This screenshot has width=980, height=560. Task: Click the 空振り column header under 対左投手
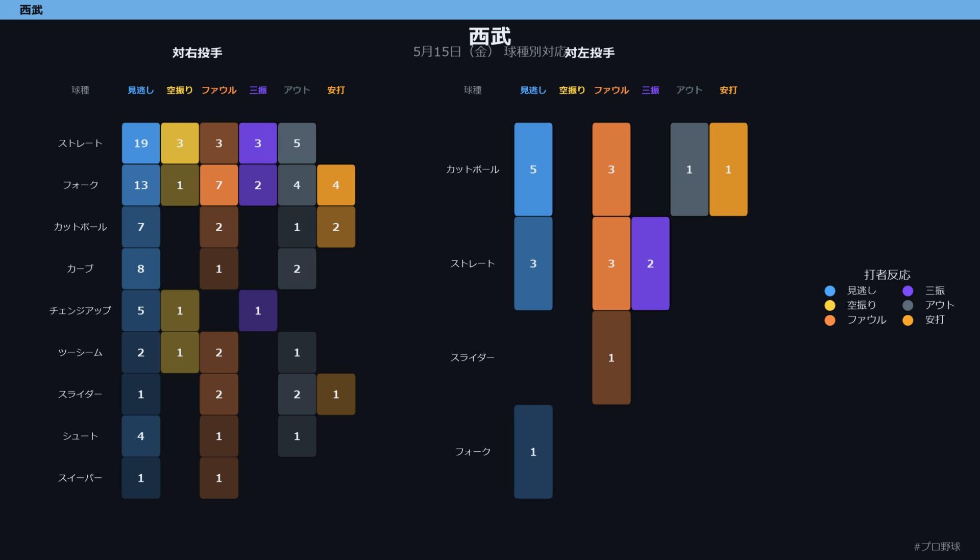(x=572, y=90)
